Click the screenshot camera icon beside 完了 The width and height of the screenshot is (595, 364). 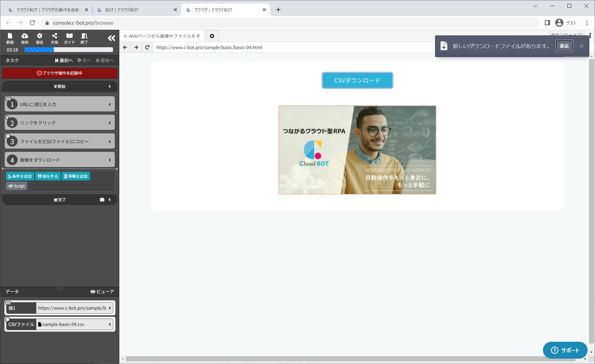[102, 200]
